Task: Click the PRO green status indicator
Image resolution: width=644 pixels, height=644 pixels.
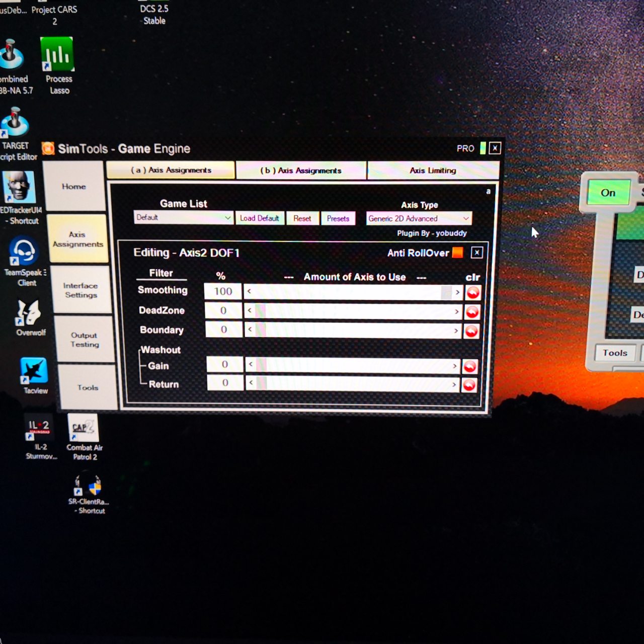Action: pos(483,148)
